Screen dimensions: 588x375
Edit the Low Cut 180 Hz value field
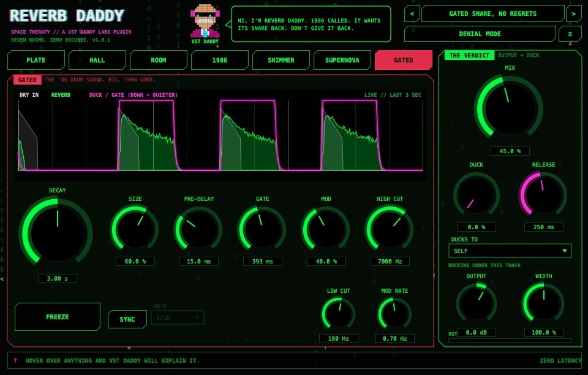(338, 339)
